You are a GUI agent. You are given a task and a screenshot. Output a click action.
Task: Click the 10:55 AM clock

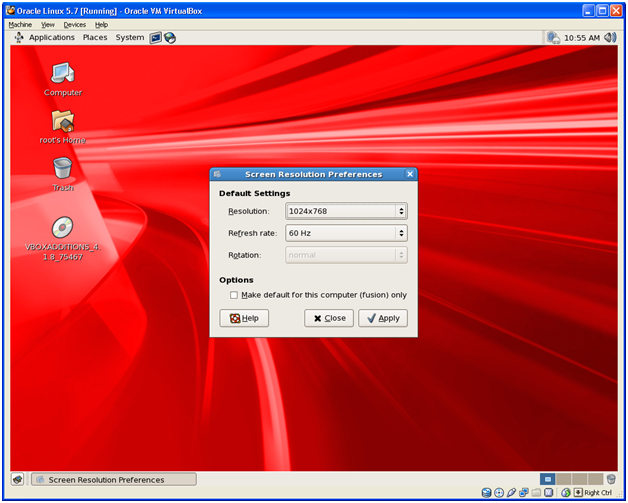pyautogui.click(x=582, y=38)
